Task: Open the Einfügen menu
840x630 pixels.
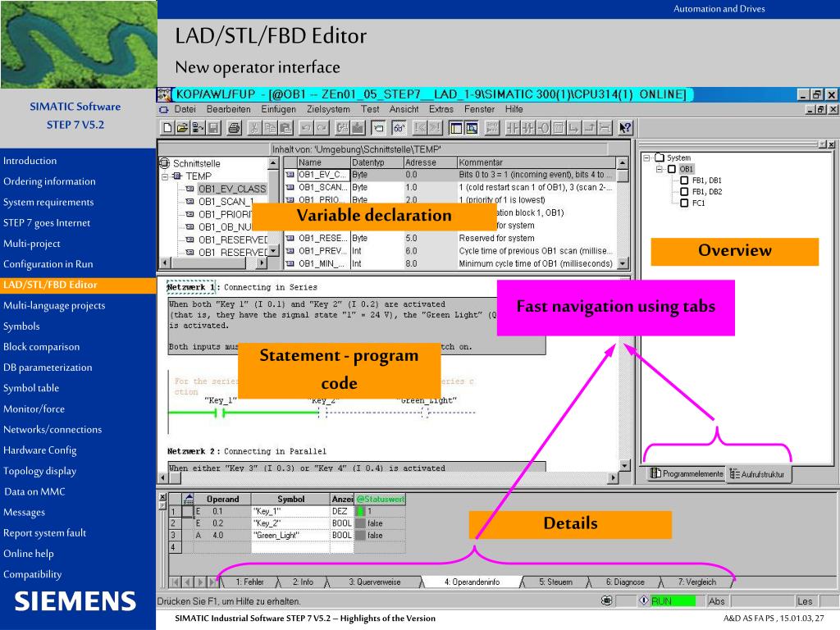Action: click(x=279, y=109)
